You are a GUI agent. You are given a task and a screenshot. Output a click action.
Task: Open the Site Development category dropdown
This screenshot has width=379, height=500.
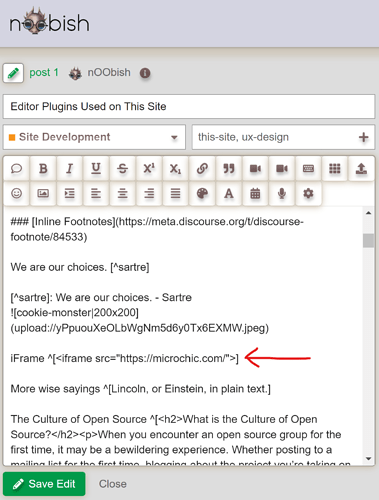(x=94, y=137)
